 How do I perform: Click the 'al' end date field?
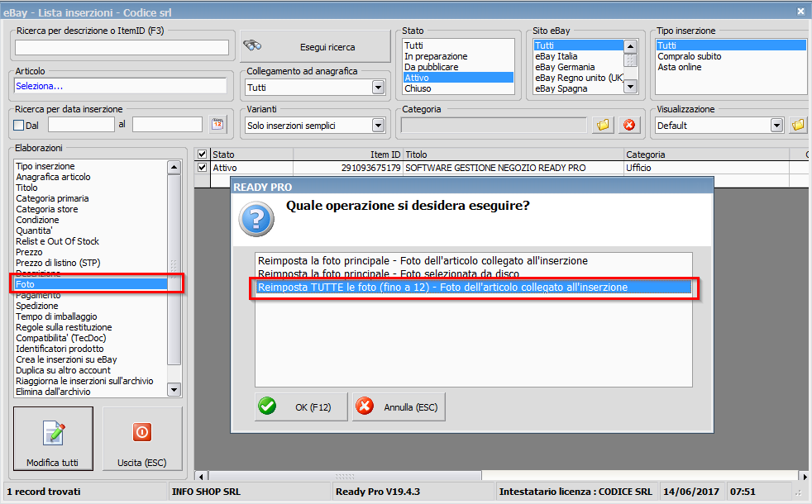click(x=167, y=125)
